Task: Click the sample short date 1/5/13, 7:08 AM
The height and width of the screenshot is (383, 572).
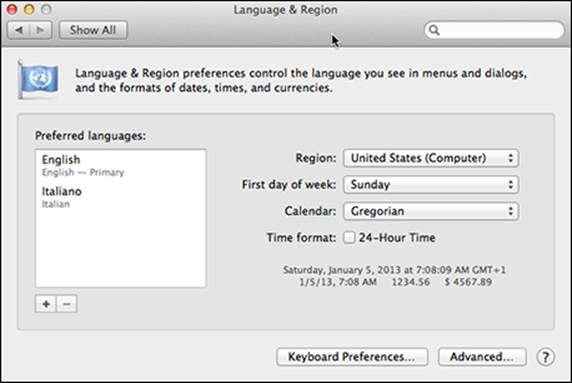Action: (338, 282)
